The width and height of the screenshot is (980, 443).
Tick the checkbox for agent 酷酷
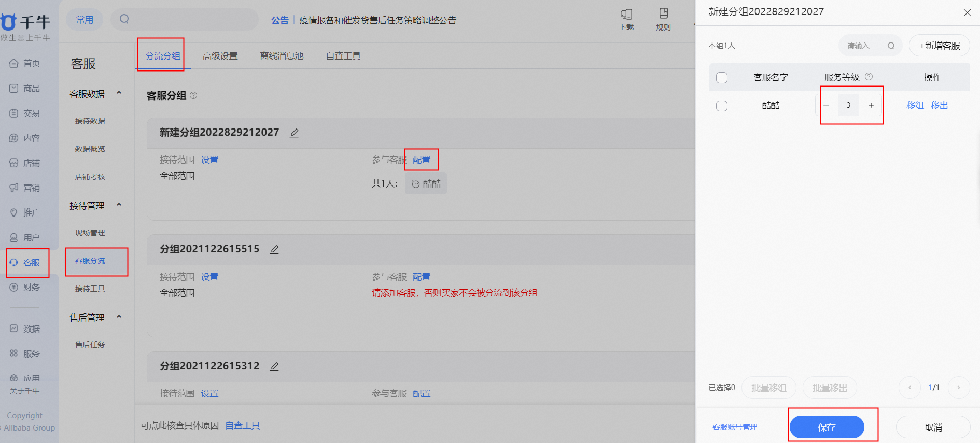click(x=722, y=106)
